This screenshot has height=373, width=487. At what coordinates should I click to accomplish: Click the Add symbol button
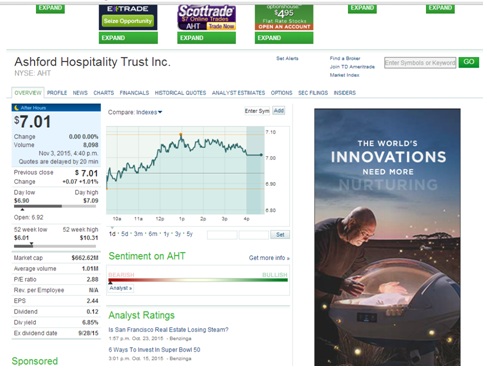(279, 111)
